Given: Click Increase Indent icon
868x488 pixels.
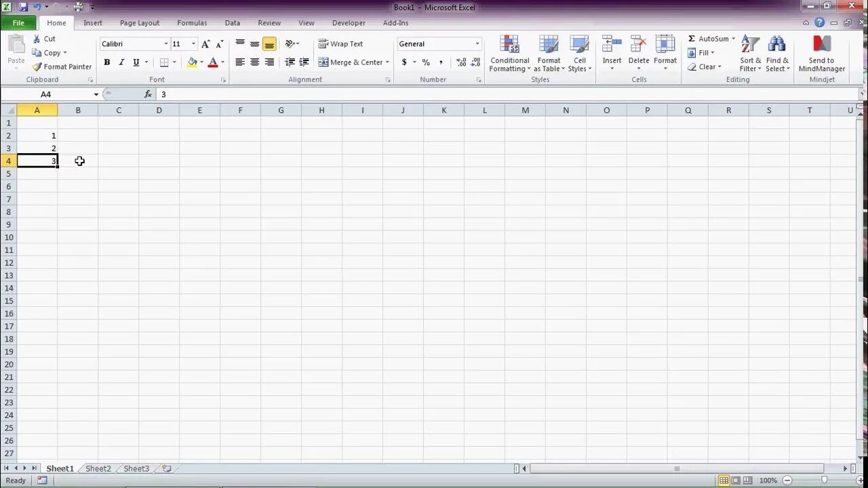Looking at the screenshot, I should tap(304, 62).
